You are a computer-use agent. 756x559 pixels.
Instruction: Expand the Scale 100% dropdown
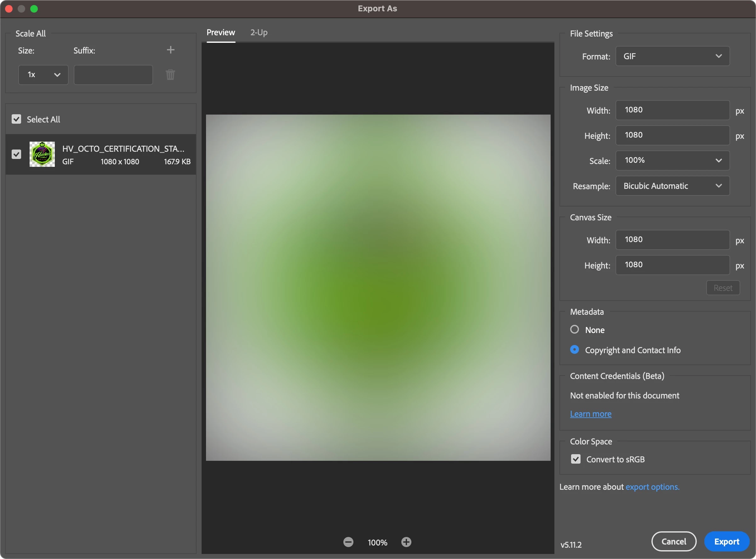click(x=672, y=161)
